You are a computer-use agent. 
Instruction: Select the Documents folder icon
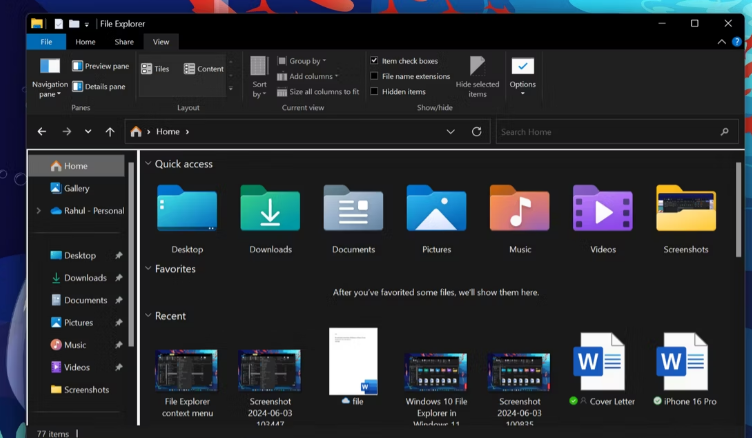[353, 209]
